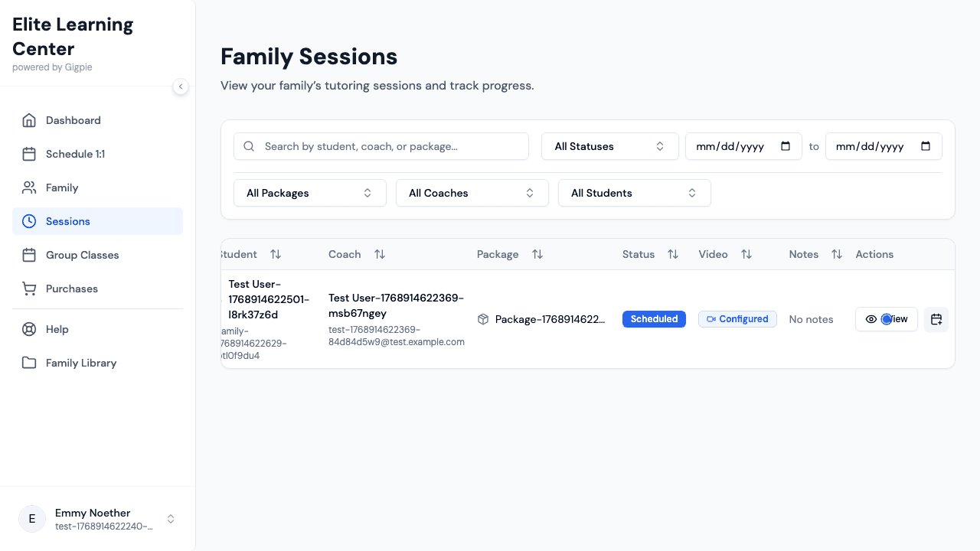The height and width of the screenshot is (551, 980).
Task: Click the search by student input field
Action: pos(381,146)
